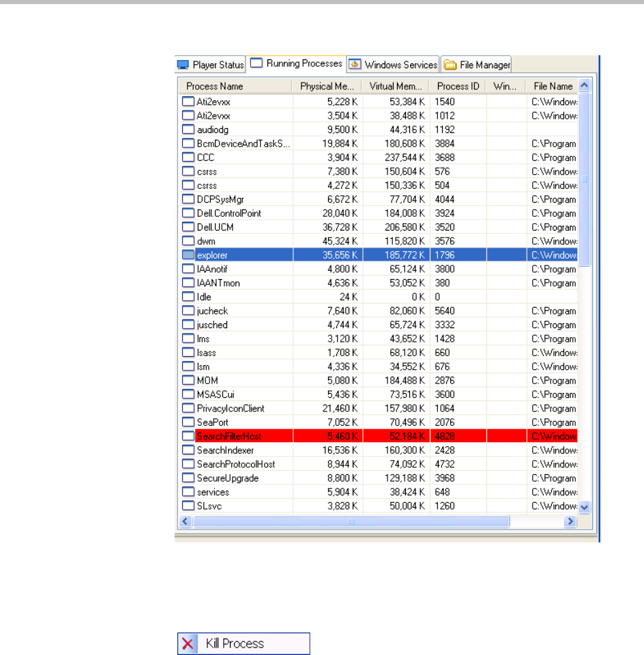
Task: Click process ID 3332 for jusched
Action: pos(444,325)
